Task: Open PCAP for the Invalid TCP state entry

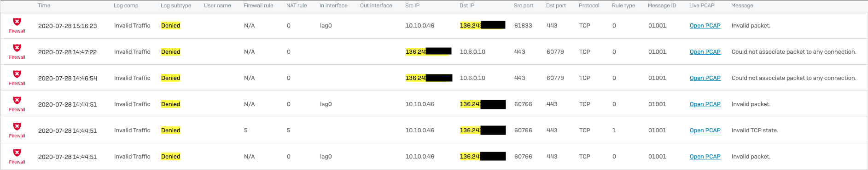Action: click(705, 130)
